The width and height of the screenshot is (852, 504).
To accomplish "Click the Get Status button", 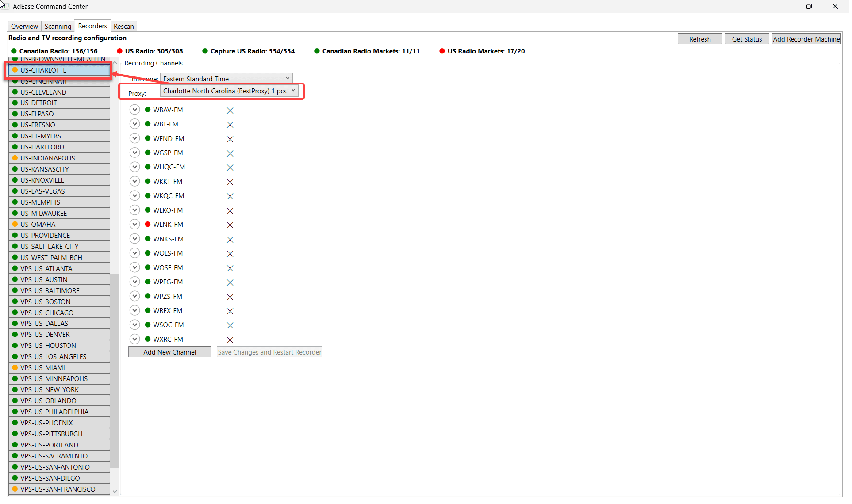I will point(747,39).
